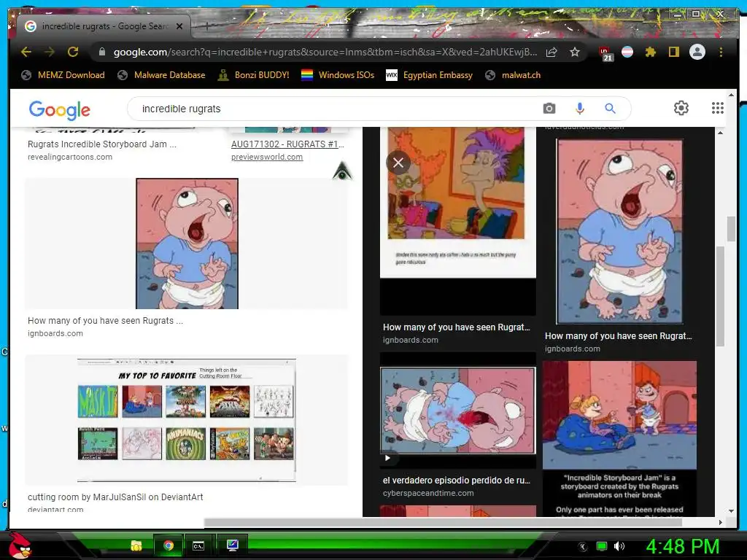747x560 pixels.
Task: Go back to the previous page
Action: [x=26, y=52]
